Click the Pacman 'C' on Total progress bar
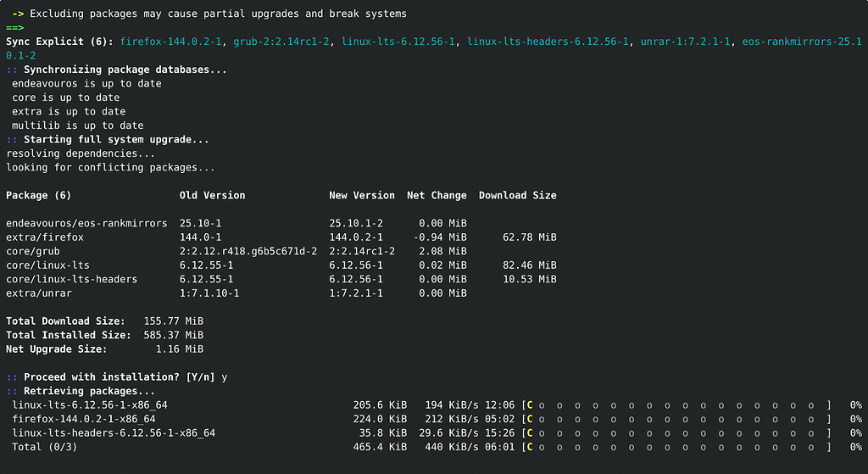The width and height of the screenshot is (868, 474). pos(530,447)
